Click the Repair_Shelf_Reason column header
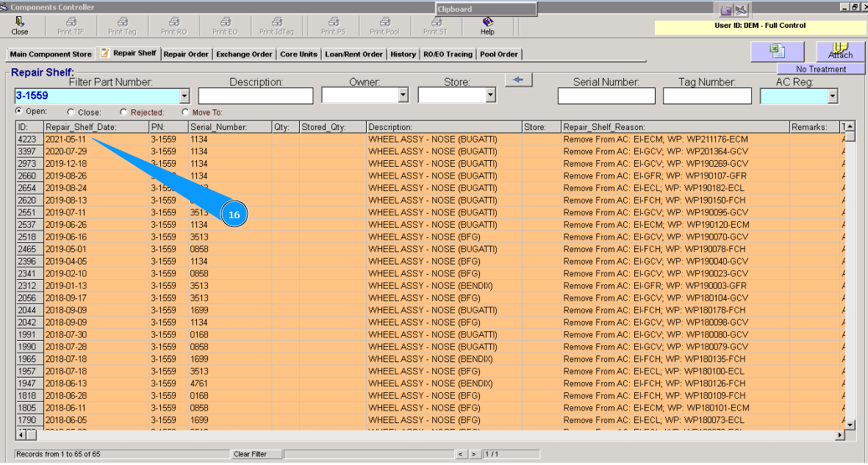 coord(675,127)
